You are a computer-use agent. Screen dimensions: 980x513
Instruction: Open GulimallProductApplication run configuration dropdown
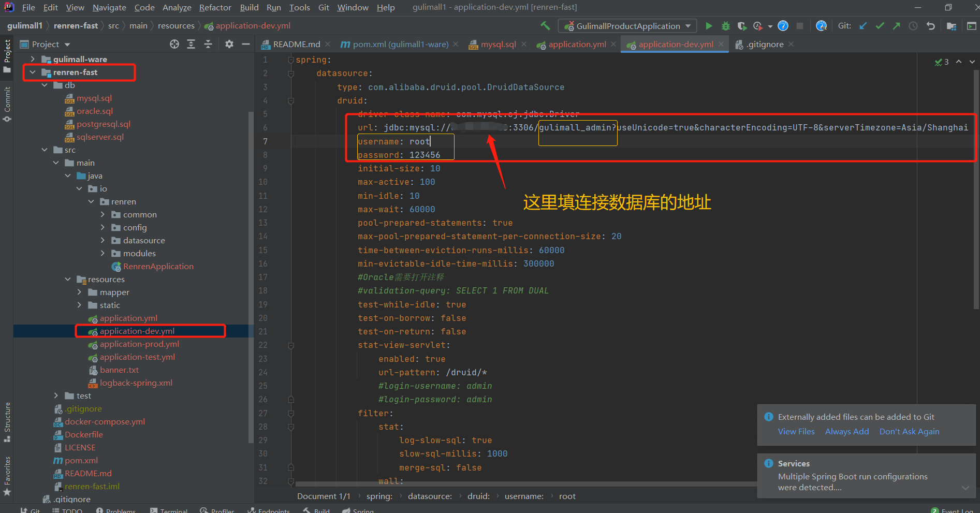coord(627,26)
